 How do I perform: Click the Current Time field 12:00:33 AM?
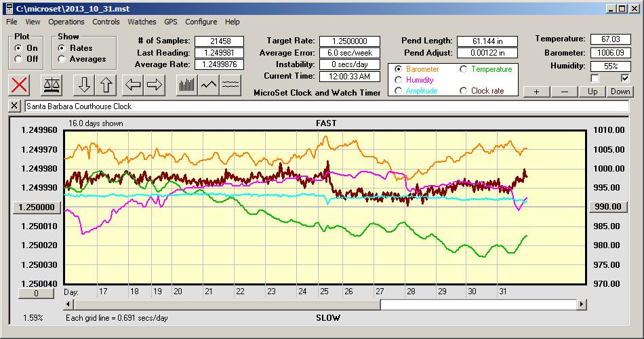[350, 76]
